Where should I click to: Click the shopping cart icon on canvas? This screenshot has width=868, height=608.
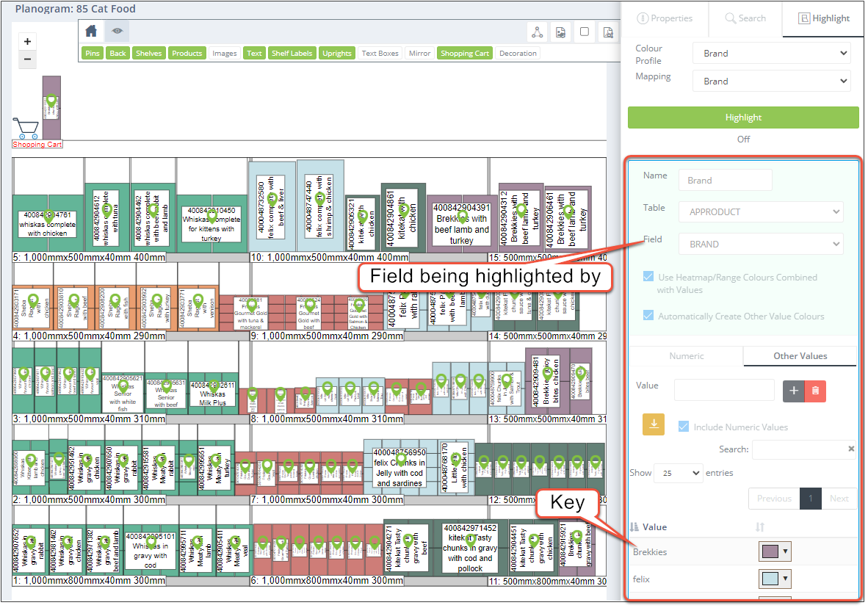[26, 129]
